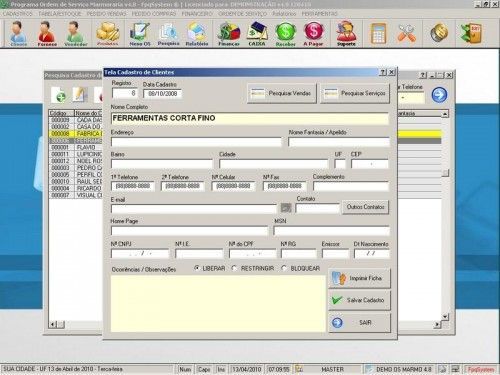
Task: Click the Código column header
Action: (61, 113)
